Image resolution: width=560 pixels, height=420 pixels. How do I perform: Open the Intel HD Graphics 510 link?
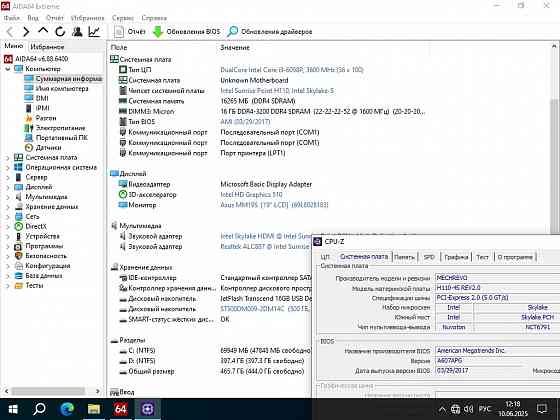pyautogui.click(x=251, y=195)
